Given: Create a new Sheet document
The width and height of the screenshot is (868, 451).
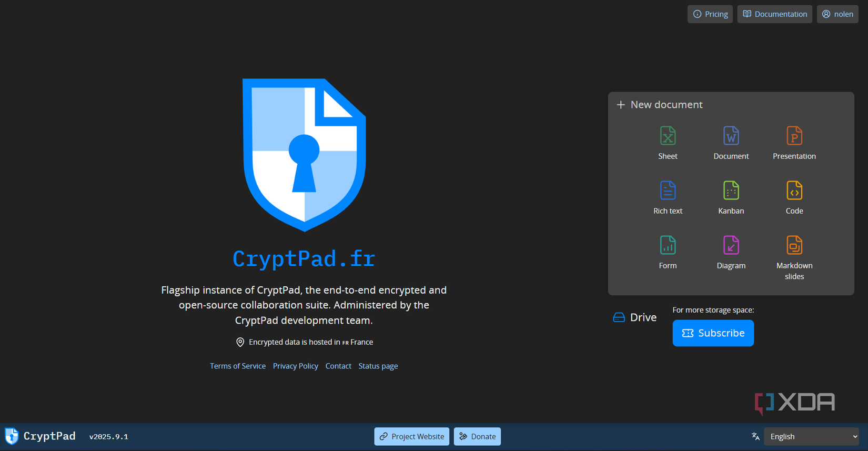Looking at the screenshot, I should (x=668, y=143).
